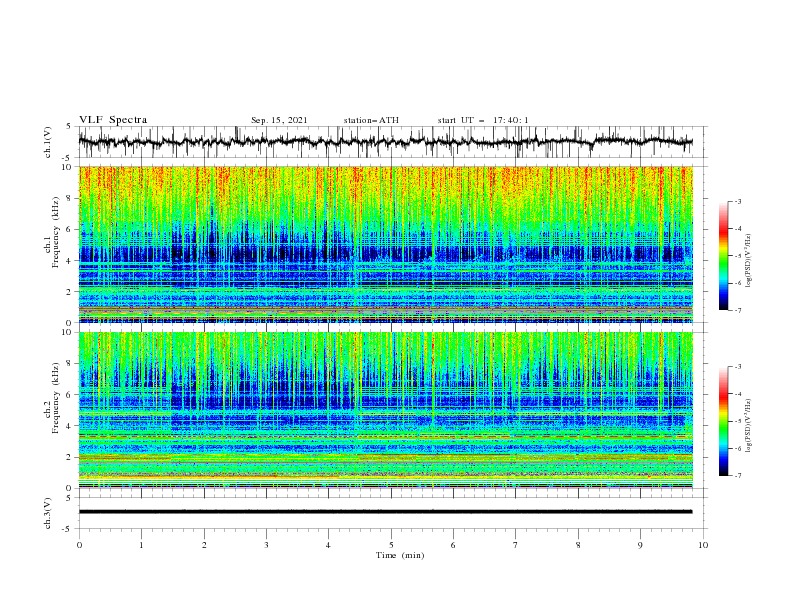
Task: Click the "6" tick on the time axis
Action: click(453, 545)
